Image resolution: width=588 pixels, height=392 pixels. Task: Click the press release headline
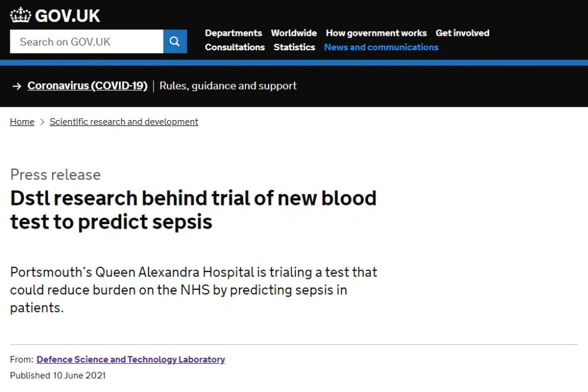[x=193, y=210]
